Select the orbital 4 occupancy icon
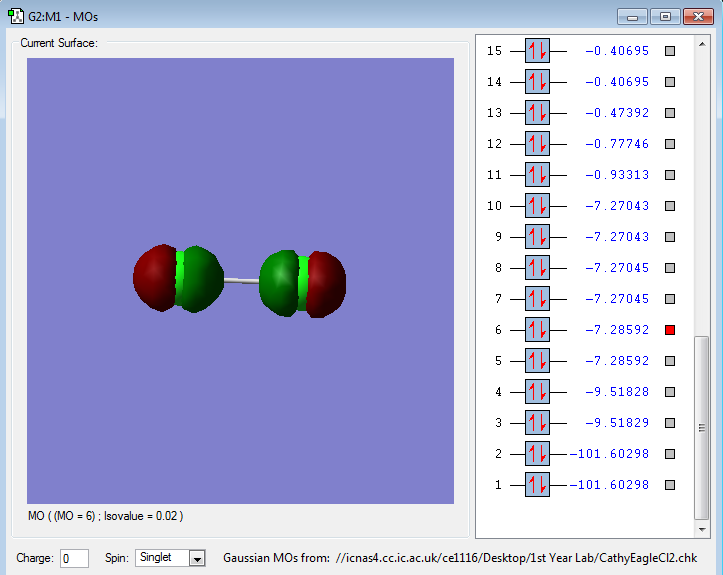The height and width of the screenshot is (575, 723). pyautogui.click(x=537, y=392)
